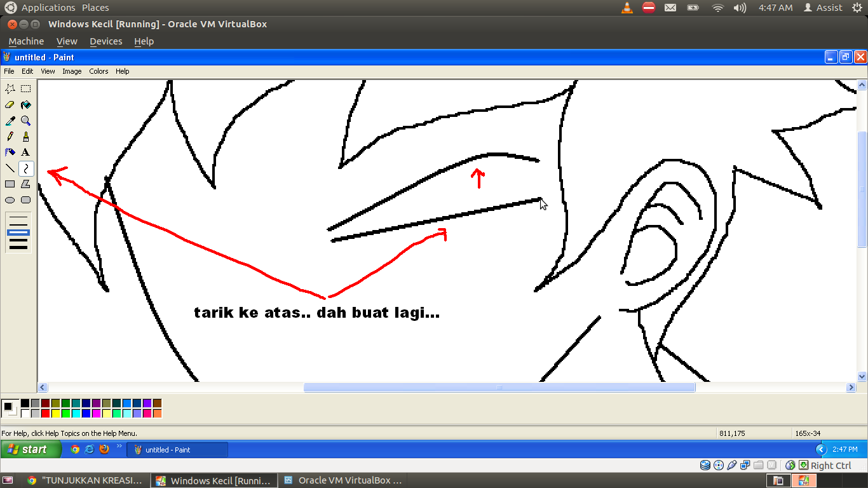Open Paint's Help menu
This screenshot has height=488, width=868.
tap(122, 71)
